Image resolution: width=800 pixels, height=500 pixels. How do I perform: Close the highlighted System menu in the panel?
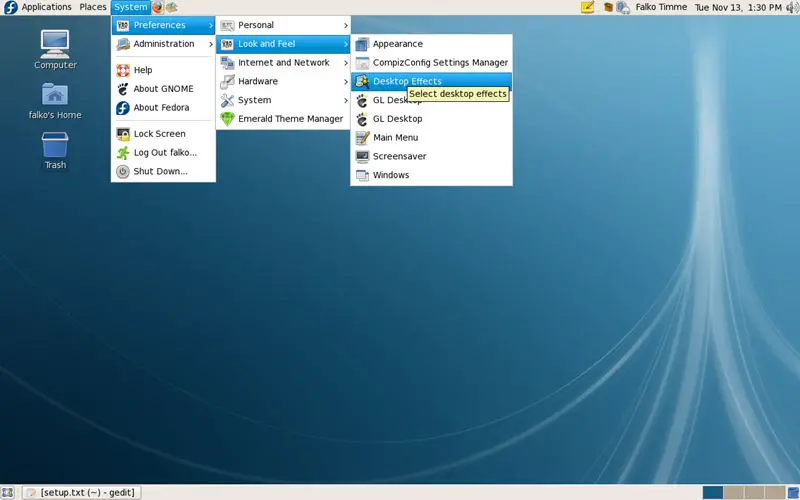[x=131, y=7]
